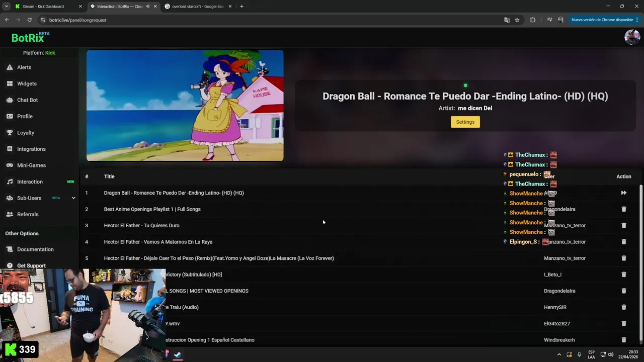Open the Google Translate page icon
This screenshot has width=644, height=362.
(x=507, y=20)
